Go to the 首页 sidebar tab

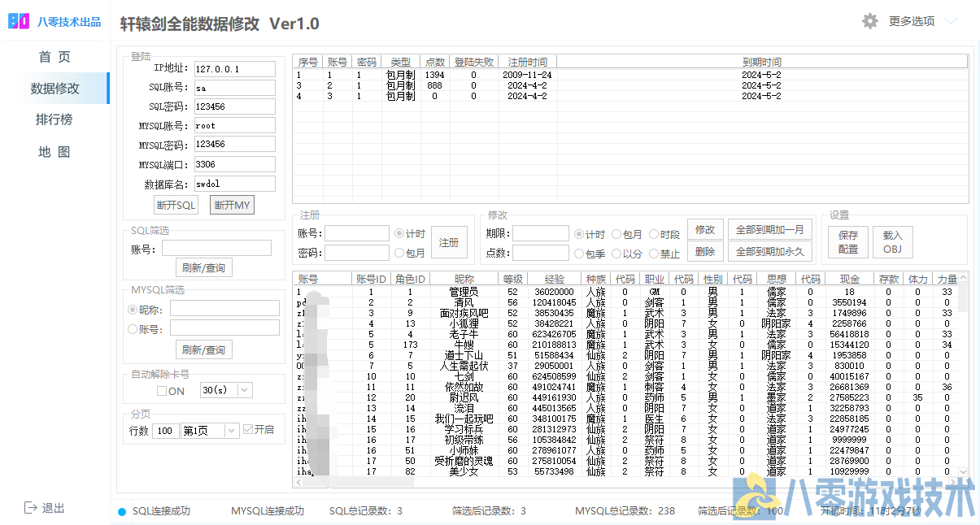tap(54, 56)
